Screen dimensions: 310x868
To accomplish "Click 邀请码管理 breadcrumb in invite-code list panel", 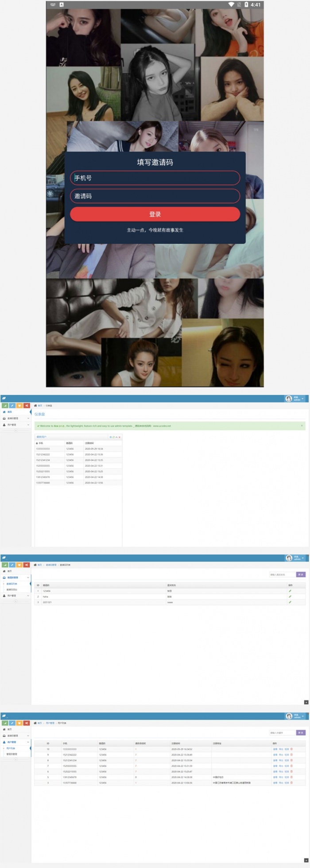I will click(x=51, y=565).
